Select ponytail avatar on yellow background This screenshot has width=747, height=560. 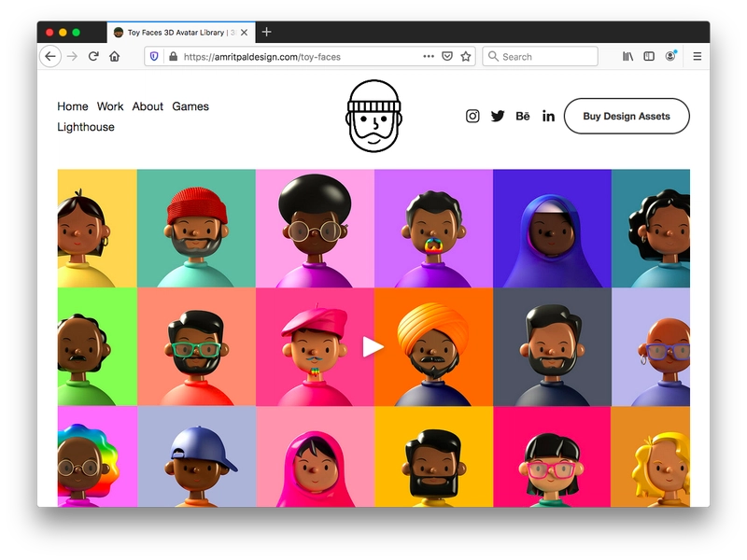coord(97,229)
